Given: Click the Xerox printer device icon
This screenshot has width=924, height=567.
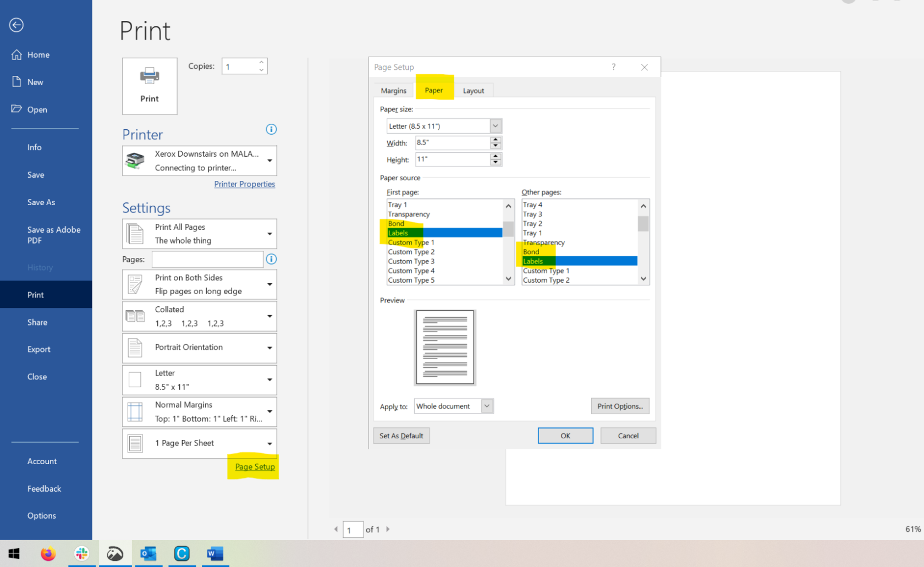Looking at the screenshot, I should coord(135,161).
